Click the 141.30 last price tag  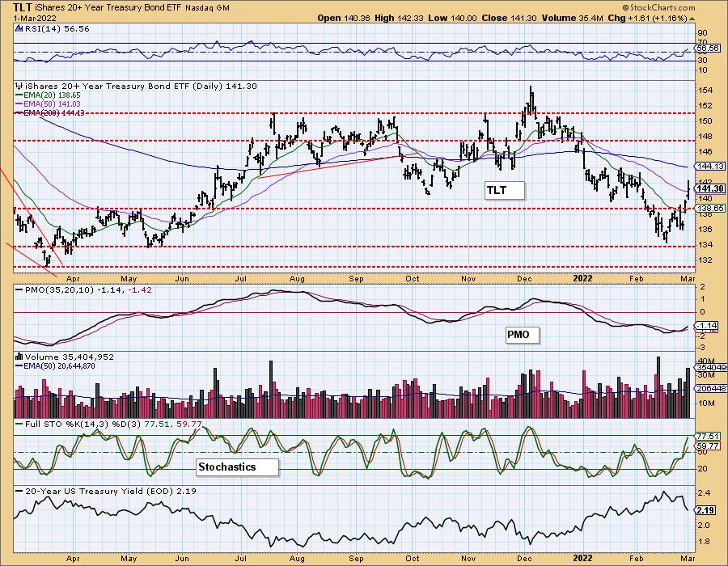pos(710,188)
